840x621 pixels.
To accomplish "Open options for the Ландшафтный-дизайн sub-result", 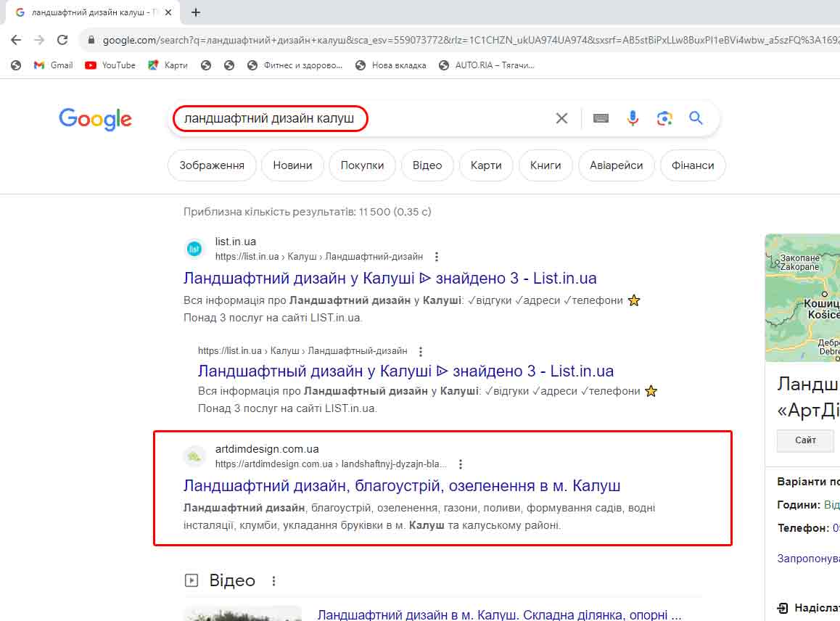I will (x=421, y=352).
